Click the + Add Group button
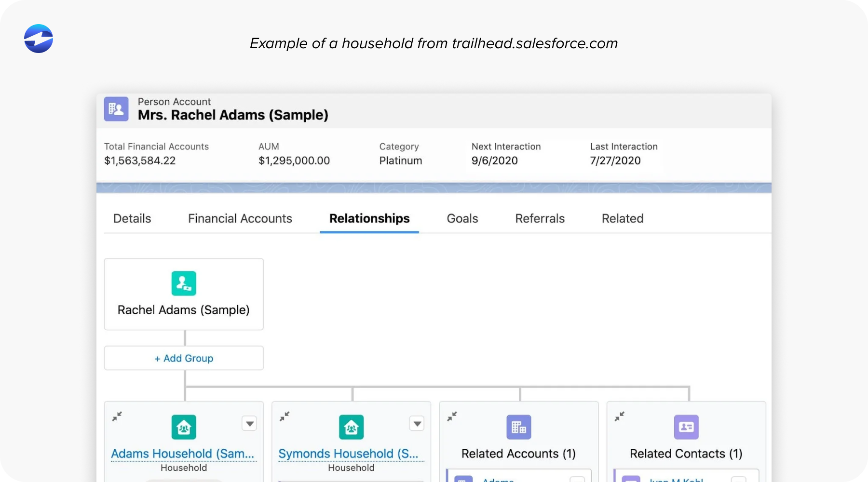The width and height of the screenshot is (868, 482). point(184,358)
